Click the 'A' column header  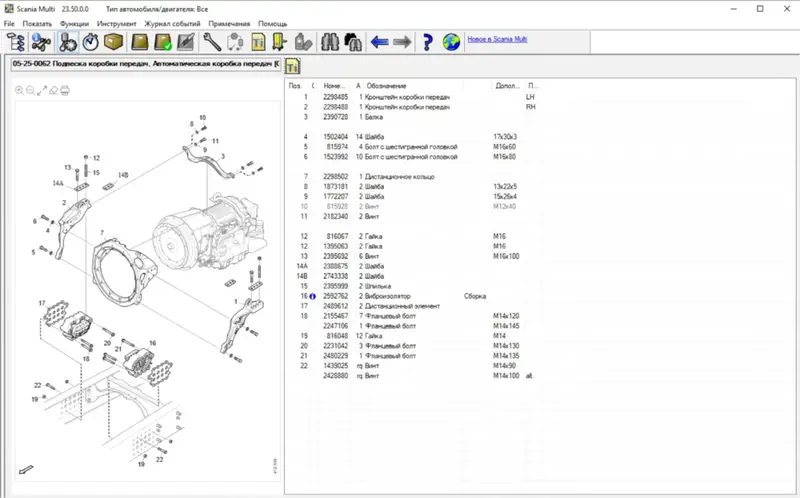358,86
